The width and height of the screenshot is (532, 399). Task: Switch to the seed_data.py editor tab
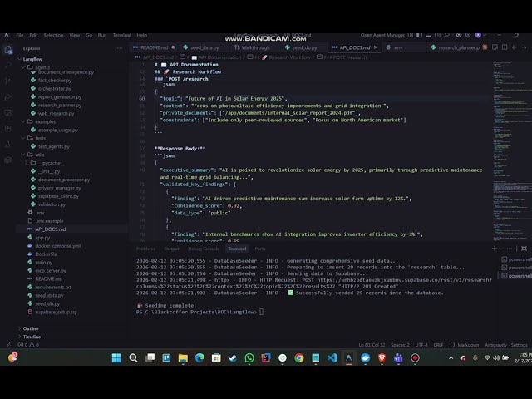[204, 47]
